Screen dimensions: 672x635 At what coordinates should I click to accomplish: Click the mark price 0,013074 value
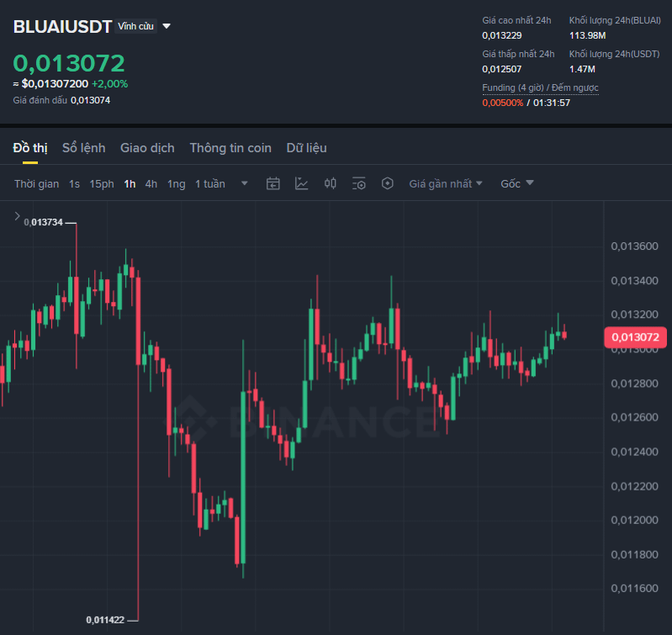91,100
